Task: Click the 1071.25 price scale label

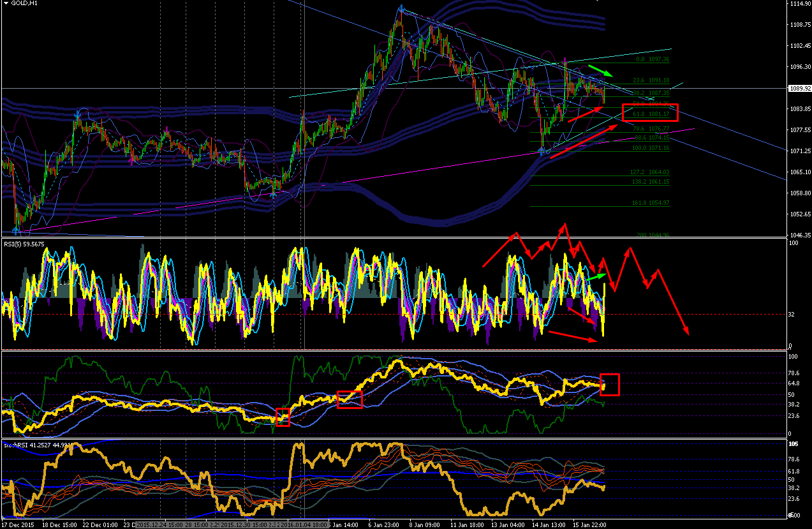Action: point(799,151)
